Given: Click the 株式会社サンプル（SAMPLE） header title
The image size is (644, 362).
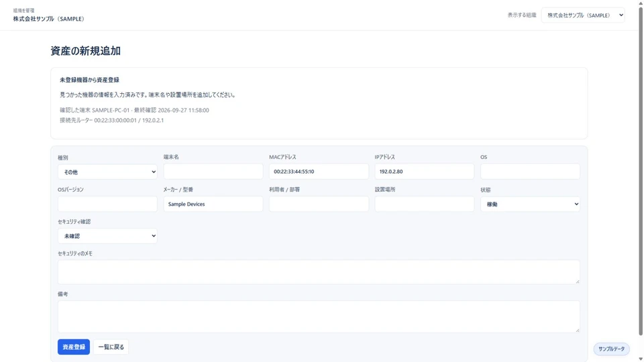Looking at the screenshot, I should 48,19.
